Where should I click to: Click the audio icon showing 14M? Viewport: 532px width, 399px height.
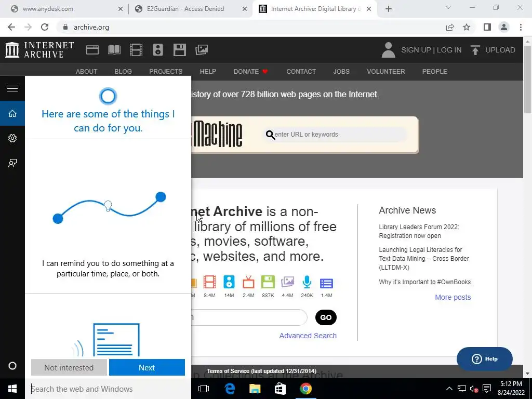(229, 282)
